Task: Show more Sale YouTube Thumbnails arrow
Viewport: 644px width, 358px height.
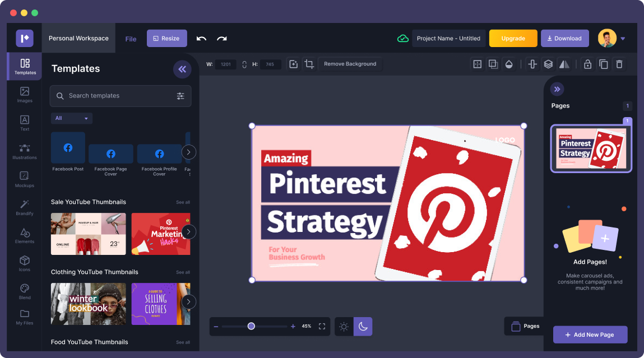Action: click(188, 232)
